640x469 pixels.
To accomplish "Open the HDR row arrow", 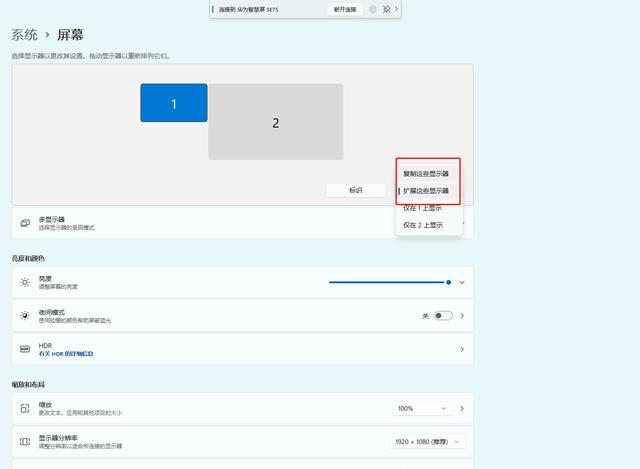I will click(x=462, y=349).
